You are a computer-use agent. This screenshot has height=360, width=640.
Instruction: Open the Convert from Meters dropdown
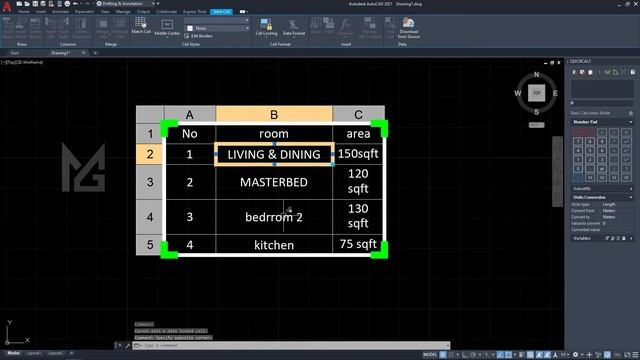(618, 211)
